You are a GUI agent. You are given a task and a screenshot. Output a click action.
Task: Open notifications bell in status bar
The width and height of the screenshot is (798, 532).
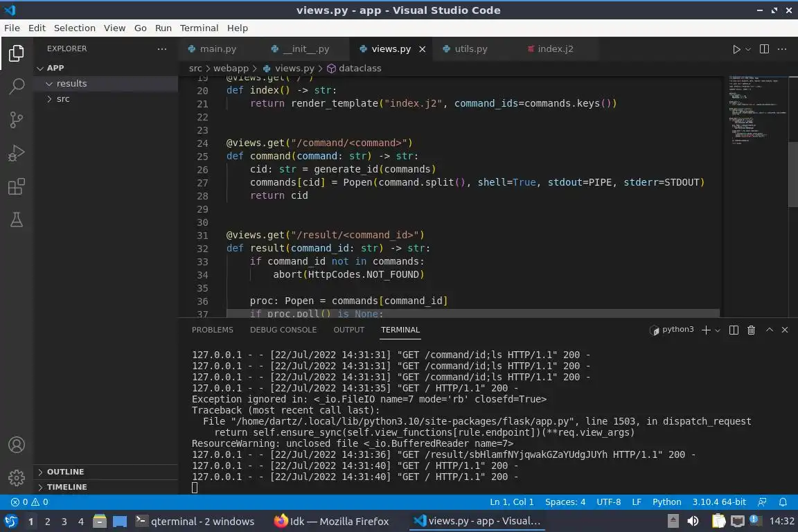click(783, 502)
